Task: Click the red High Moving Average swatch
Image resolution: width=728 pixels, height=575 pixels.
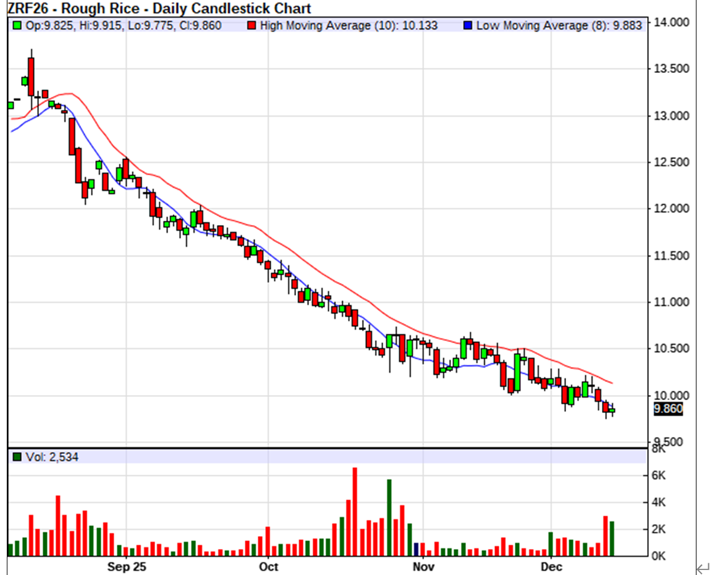Action: [252, 25]
